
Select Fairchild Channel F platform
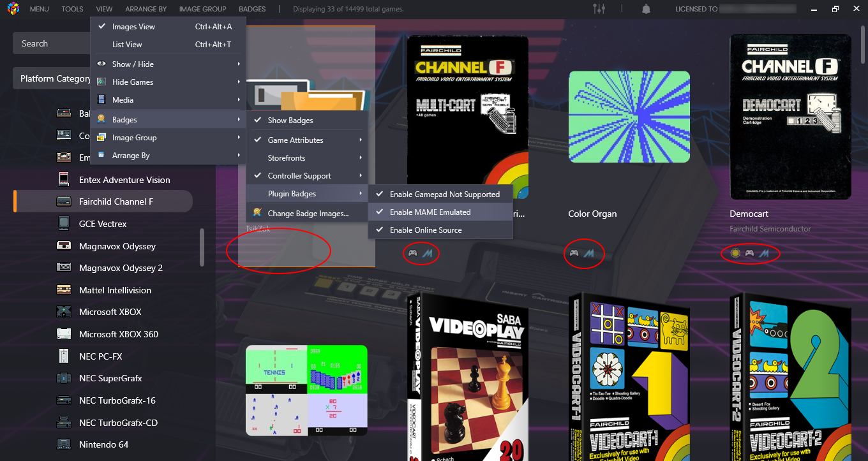[103, 201]
